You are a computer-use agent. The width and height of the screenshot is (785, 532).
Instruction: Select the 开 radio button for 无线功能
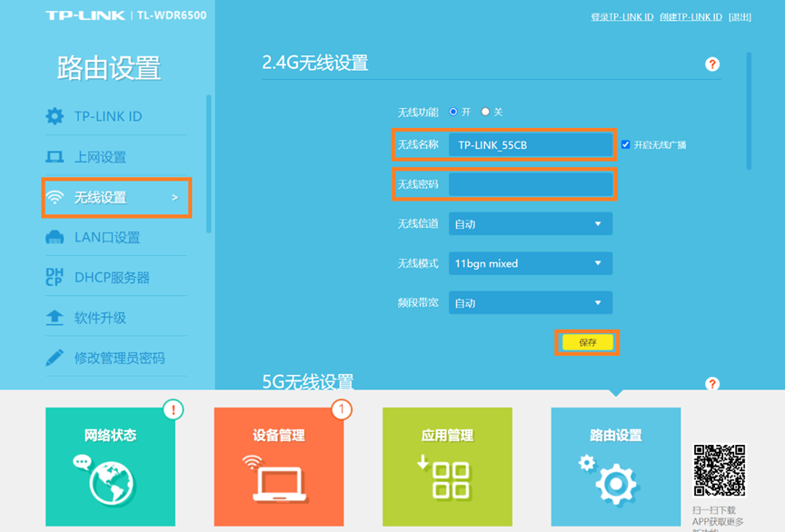[x=453, y=112]
